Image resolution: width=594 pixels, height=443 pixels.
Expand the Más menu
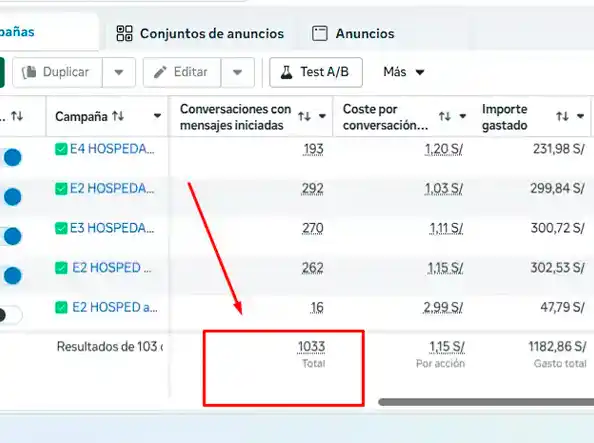(x=403, y=72)
